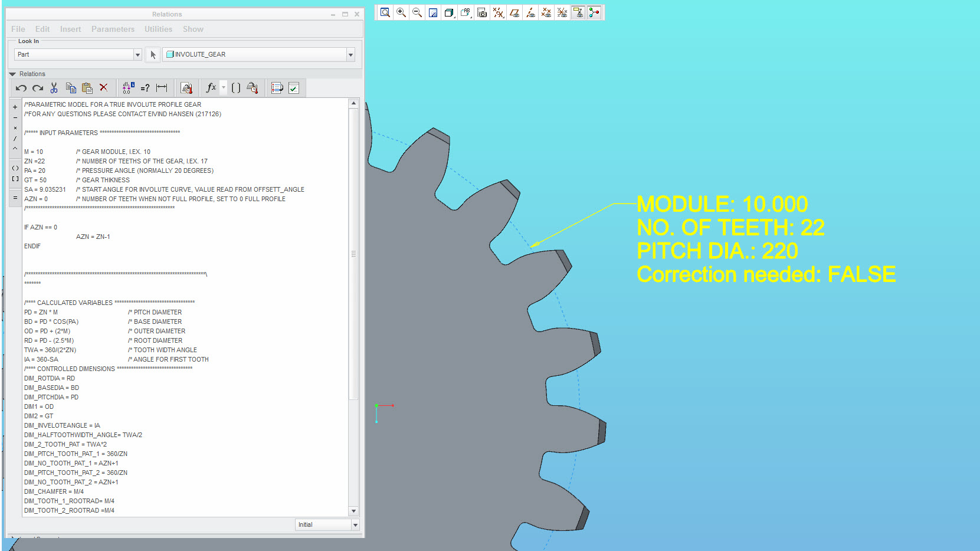Delete selected relations with the red X

pos(104,88)
